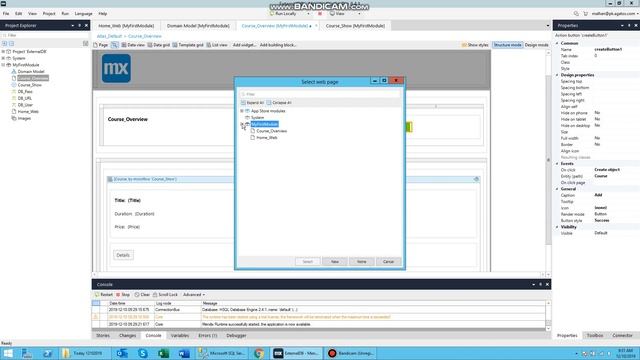Switch to the Changes bottom tab
Image resolution: width=640 pixels, height=360 pixels.
tap(127, 336)
